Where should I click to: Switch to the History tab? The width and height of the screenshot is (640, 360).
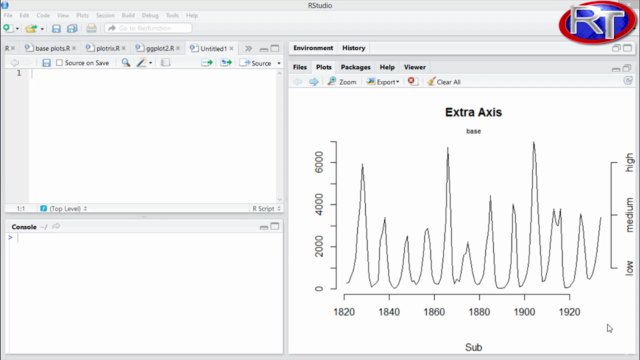tap(353, 48)
